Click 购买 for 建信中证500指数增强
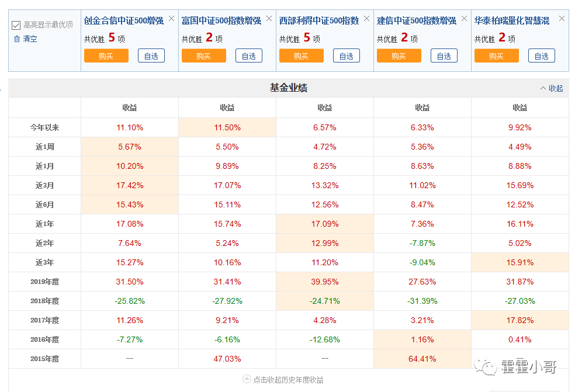This screenshot has height=392, width=575. [399, 55]
